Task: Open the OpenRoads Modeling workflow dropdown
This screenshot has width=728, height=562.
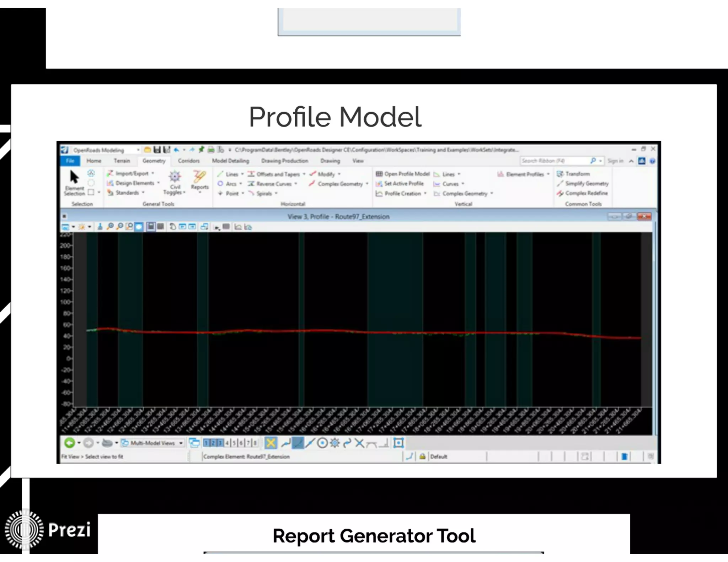Action: pos(138,150)
